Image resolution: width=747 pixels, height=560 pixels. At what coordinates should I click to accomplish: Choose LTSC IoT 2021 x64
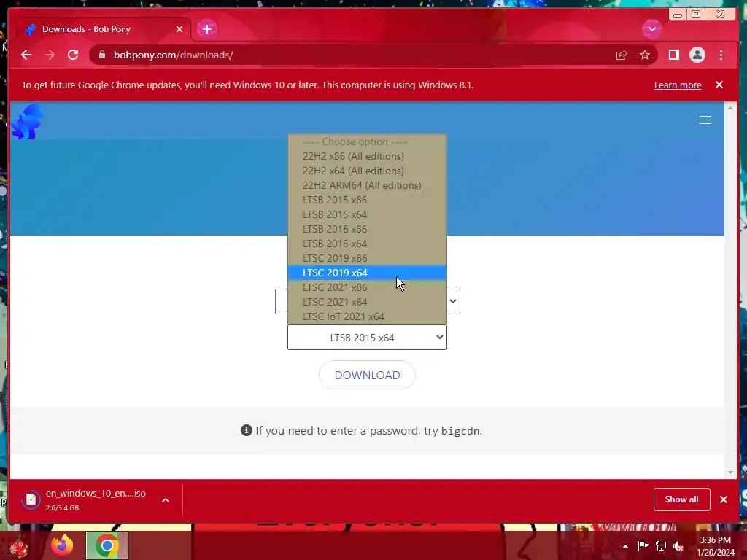pyautogui.click(x=368, y=316)
